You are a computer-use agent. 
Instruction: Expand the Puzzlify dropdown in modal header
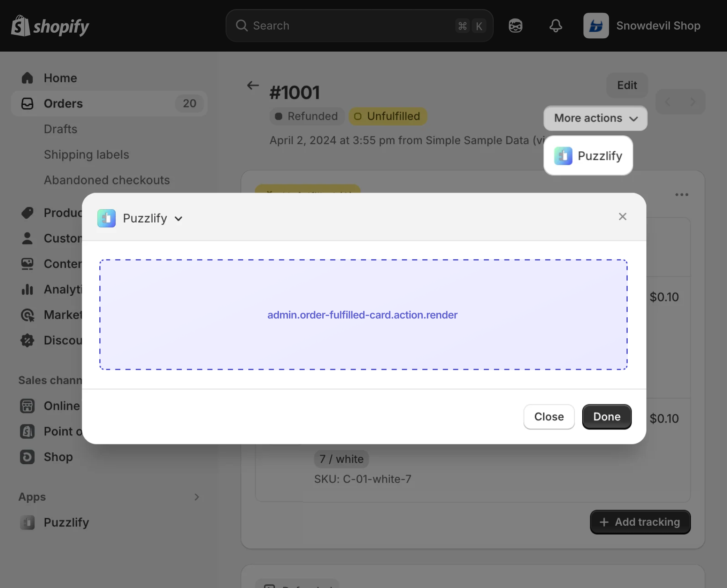click(x=178, y=219)
